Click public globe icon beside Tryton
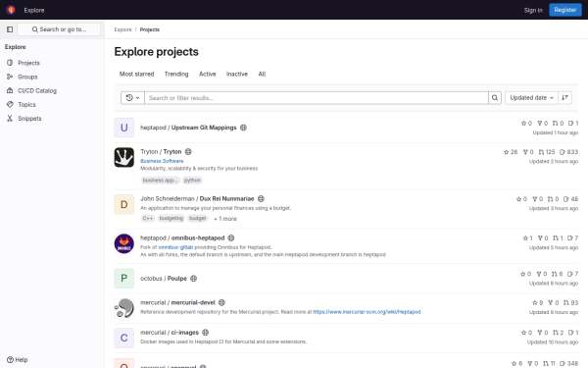The width and height of the screenshot is (588, 368). coord(188,152)
